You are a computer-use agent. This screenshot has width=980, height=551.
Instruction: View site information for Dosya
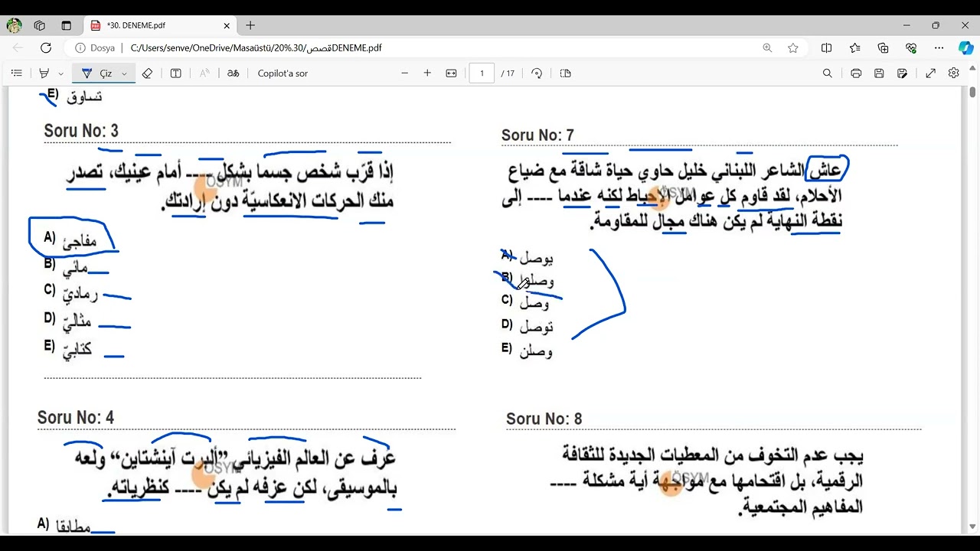pyautogui.click(x=95, y=47)
